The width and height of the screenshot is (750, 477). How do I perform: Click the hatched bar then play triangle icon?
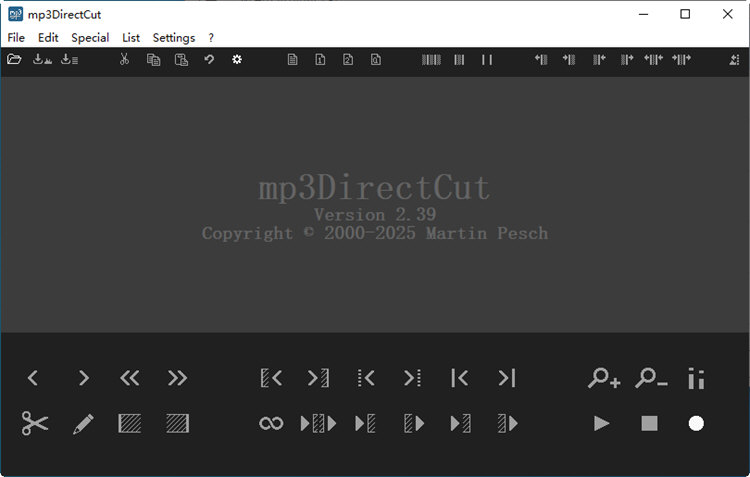pos(414,423)
